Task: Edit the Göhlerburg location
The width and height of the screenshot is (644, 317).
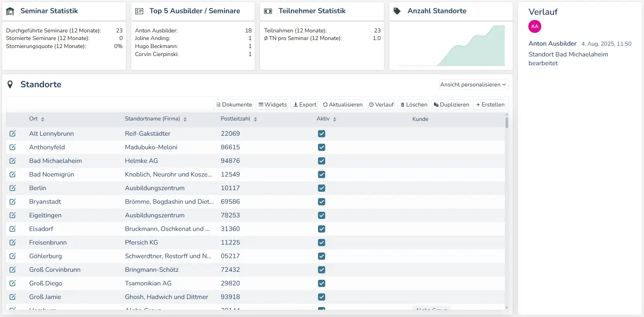Action: click(13, 256)
